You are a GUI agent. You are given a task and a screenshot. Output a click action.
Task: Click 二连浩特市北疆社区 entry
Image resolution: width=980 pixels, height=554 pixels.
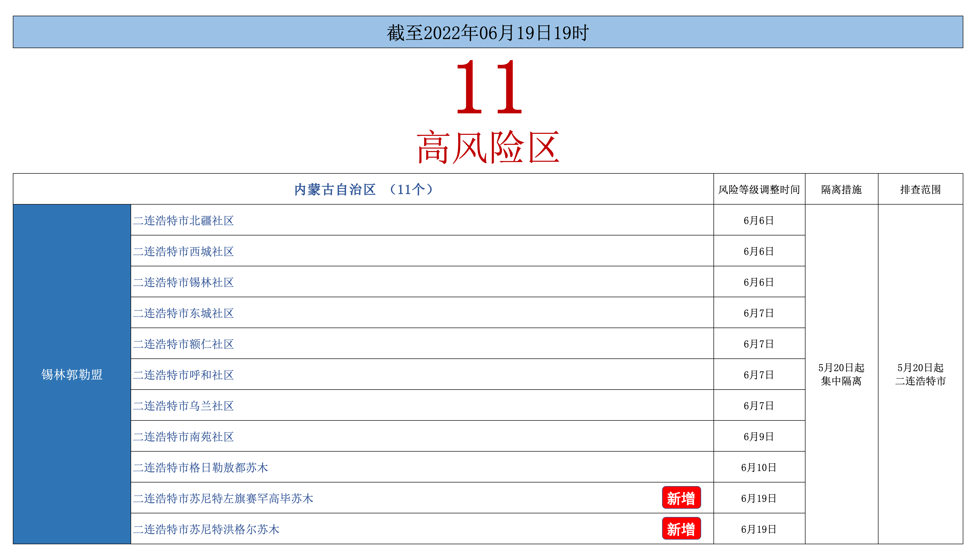pos(183,221)
